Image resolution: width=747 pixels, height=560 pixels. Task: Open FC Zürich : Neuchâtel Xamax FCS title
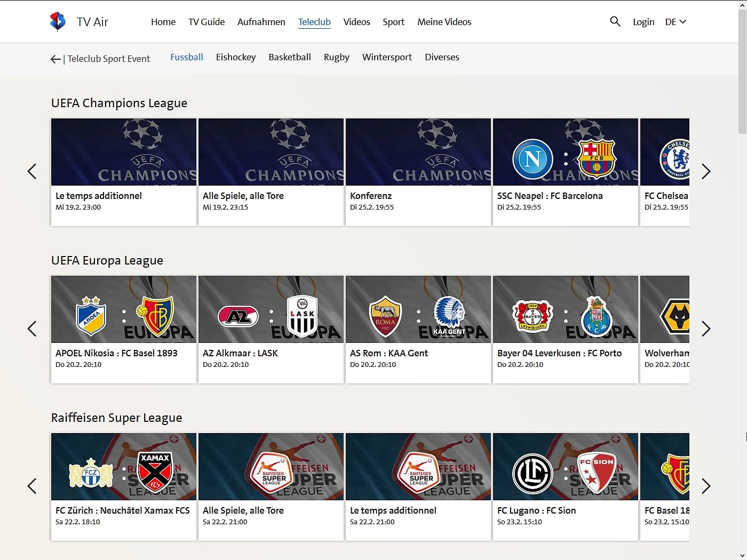pos(123,510)
